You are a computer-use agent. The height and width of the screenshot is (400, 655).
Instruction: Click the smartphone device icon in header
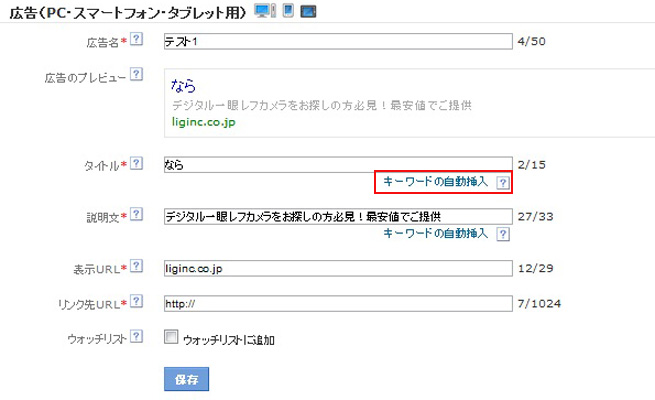pyautogui.click(x=288, y=10)
